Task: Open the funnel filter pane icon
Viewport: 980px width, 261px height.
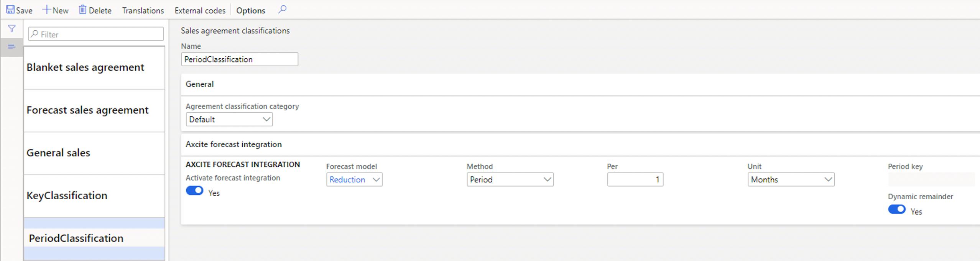Action: 12,29
